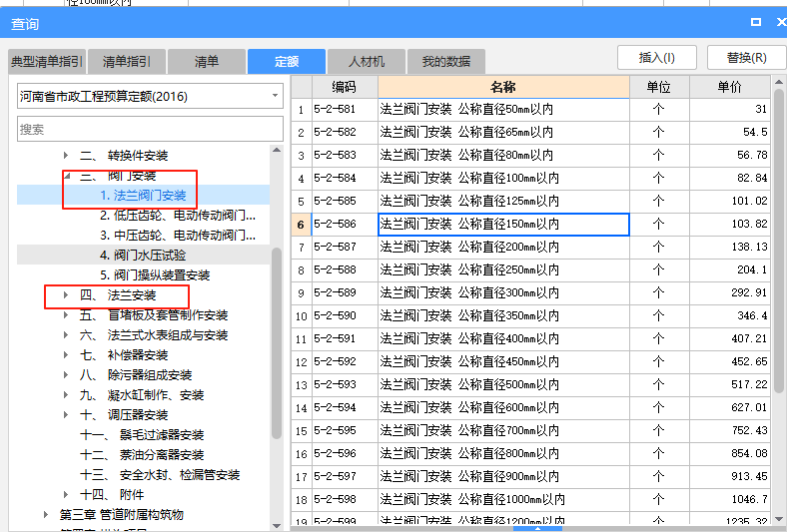Select 3. 中压齿轮、电动传动阀门 item

pyautogui.click(x=178, y=236)
